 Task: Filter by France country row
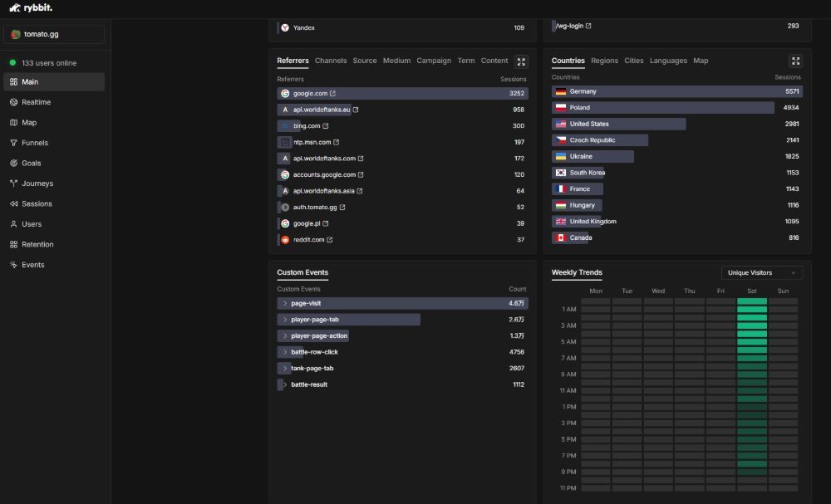[x=676, y=189]
